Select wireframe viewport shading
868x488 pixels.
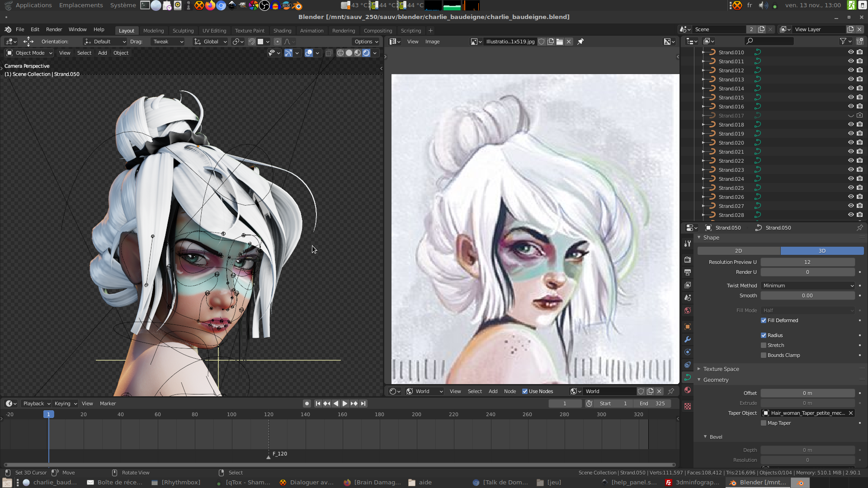(x=340, y=53)
